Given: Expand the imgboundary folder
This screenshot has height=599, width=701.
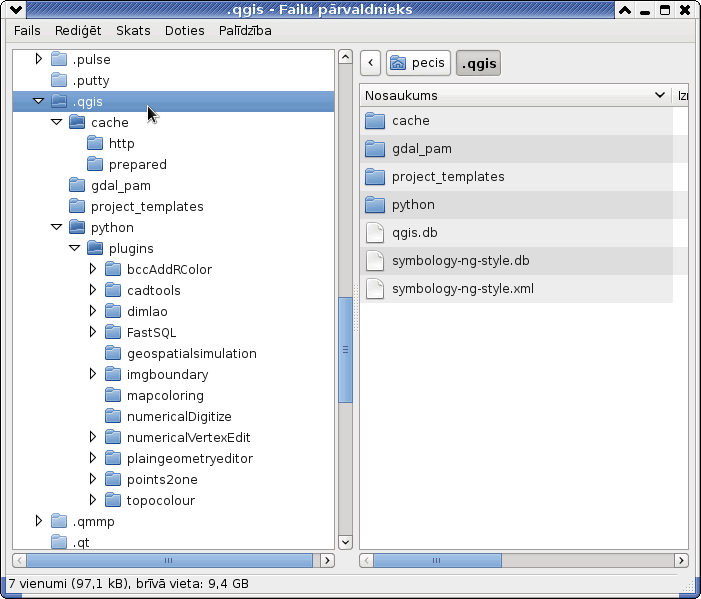Looking at the screenshot, I should 93,374.
